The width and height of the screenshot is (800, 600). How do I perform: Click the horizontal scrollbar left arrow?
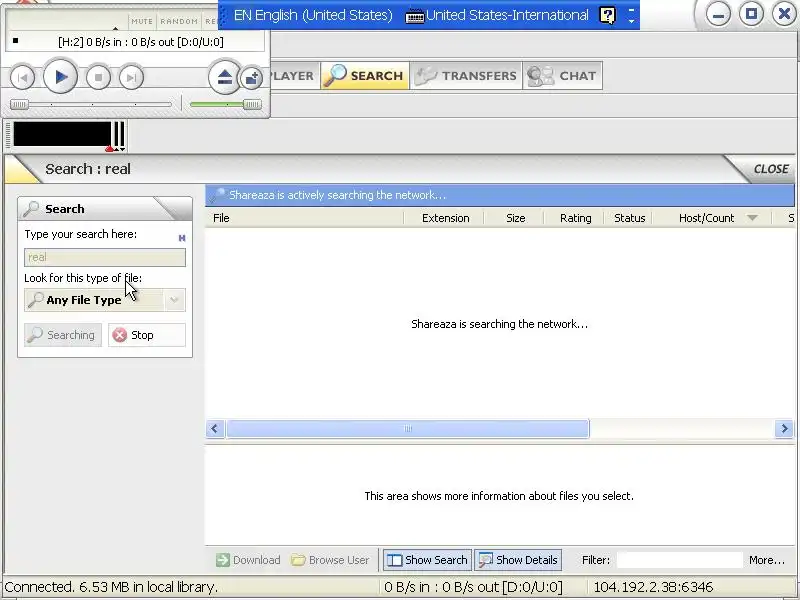coord(215,429)
